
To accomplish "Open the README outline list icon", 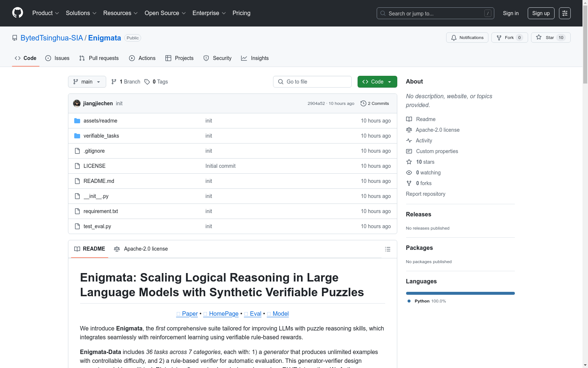I will (387, 249).
